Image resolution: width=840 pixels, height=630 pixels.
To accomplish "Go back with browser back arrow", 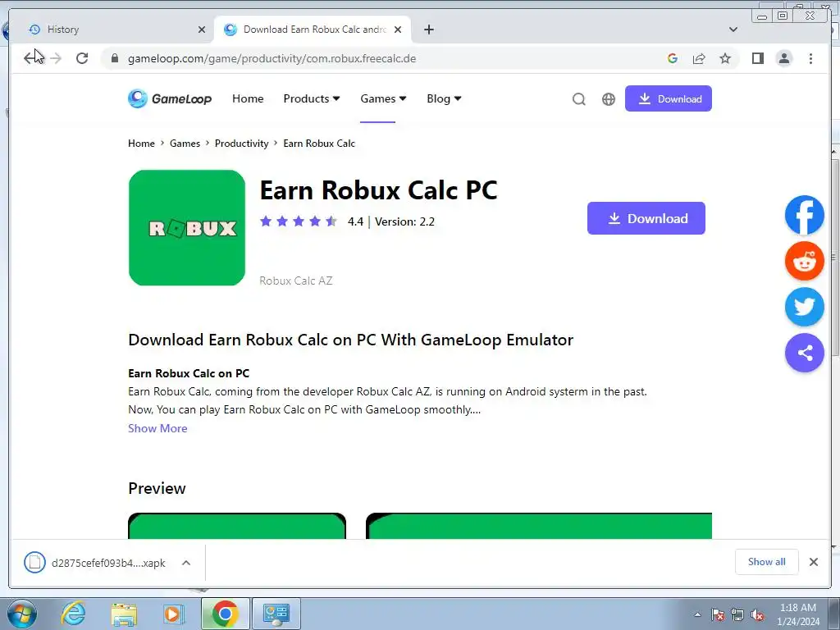I will pos(30,58).
